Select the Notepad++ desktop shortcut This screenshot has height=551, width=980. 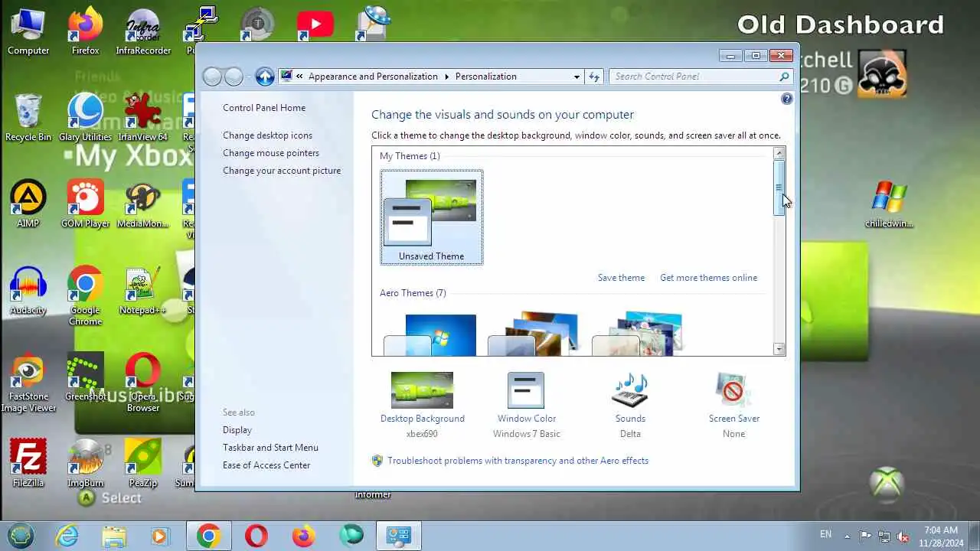point(143,292)
